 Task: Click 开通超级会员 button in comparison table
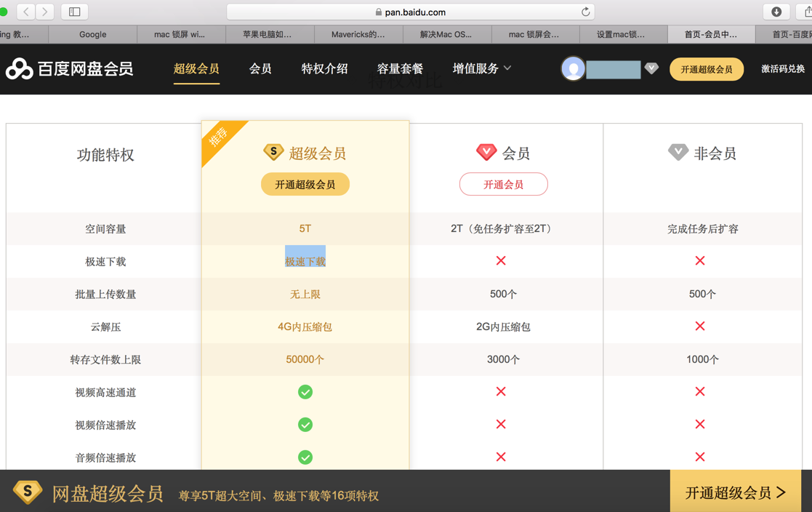pyautogui.click(x=305, y=184)
